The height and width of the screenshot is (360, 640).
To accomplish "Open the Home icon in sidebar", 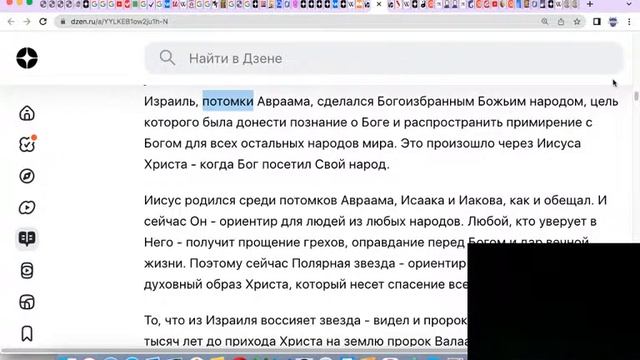I will (x=27, y=113).
